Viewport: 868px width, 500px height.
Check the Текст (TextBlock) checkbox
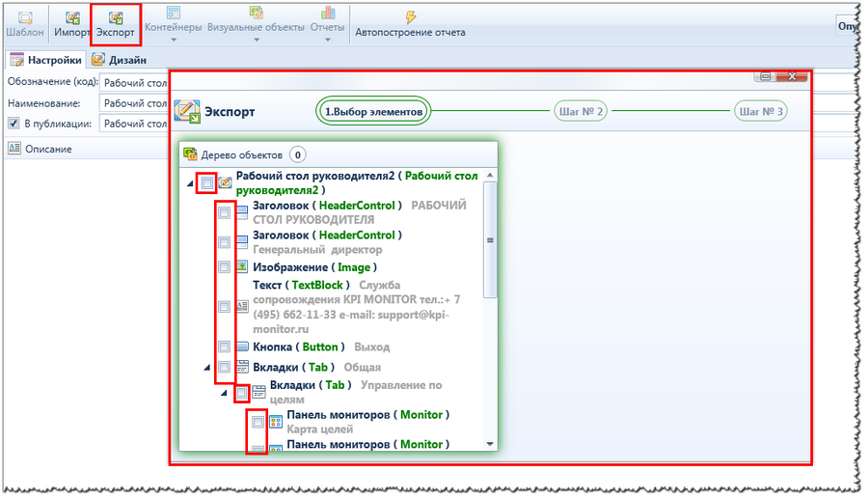[224, 307]
